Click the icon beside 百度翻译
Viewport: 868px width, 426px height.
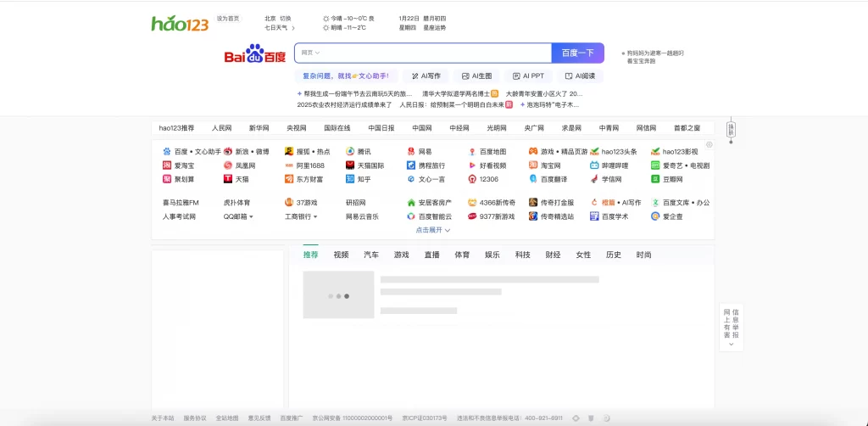pos(533,179)
